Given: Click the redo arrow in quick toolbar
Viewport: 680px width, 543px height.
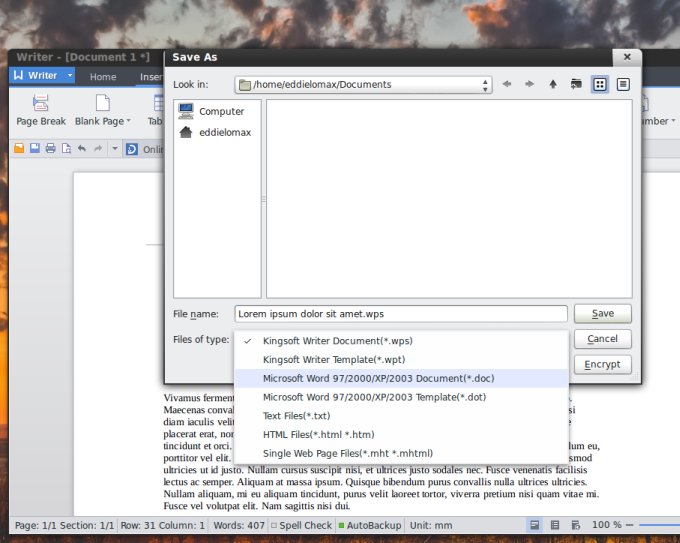Looking at the screenshot, I should [x=98, y=149].
